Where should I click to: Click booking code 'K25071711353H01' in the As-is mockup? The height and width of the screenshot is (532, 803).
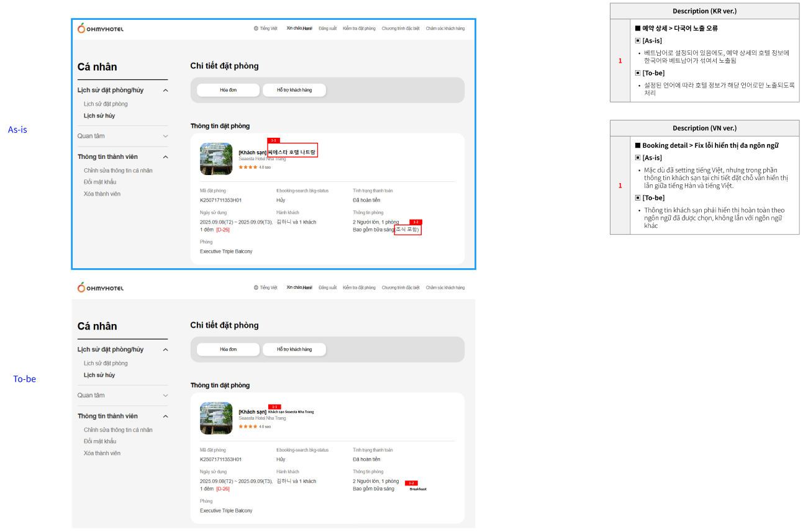point(221,201)
